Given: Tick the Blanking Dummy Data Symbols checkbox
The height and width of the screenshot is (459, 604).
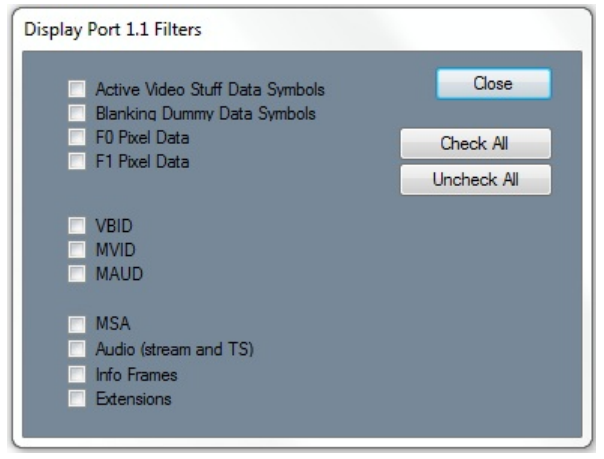Looking at the screenshot, I should pos(77,113).
